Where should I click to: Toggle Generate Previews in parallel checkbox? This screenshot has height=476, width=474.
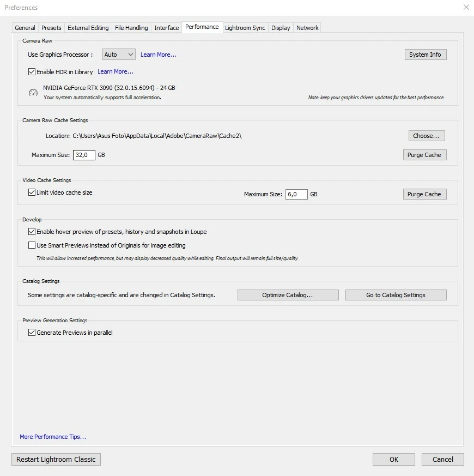32,332
